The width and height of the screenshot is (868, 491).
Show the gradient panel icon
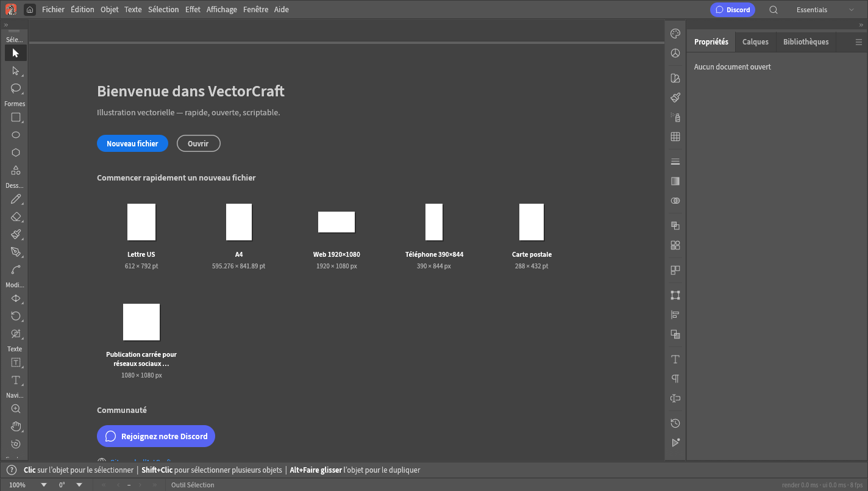pyautogui.click(x=675, y=181)
